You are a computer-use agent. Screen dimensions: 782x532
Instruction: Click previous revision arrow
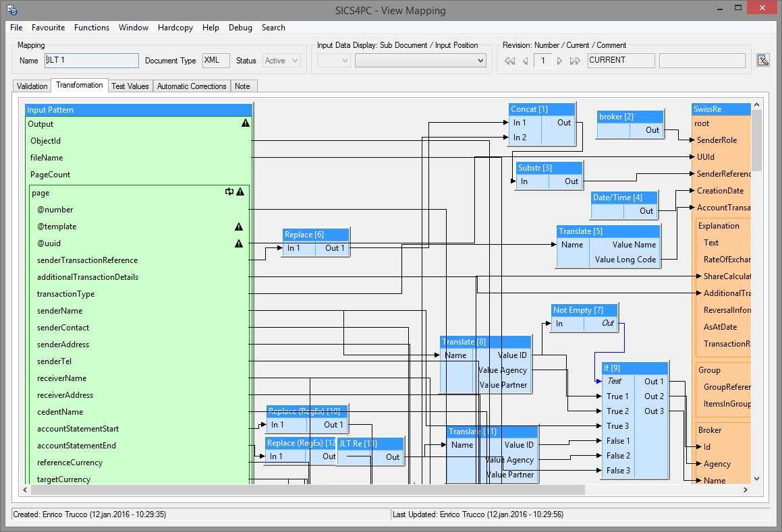[x=525, y=61]
